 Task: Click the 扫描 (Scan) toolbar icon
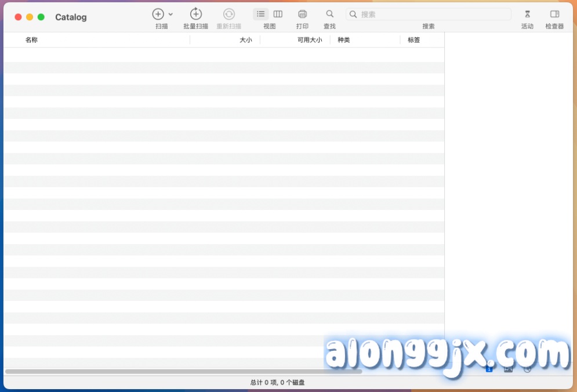point(157,14)
